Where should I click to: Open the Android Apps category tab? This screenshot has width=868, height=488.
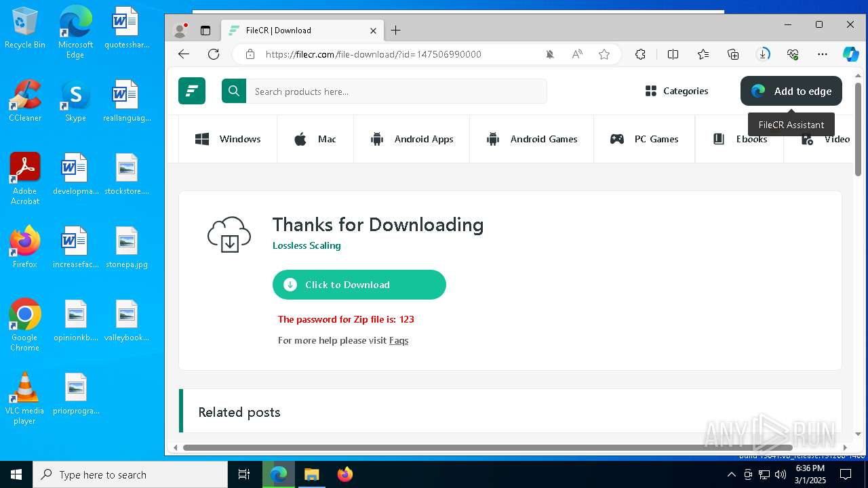[412, 139]
